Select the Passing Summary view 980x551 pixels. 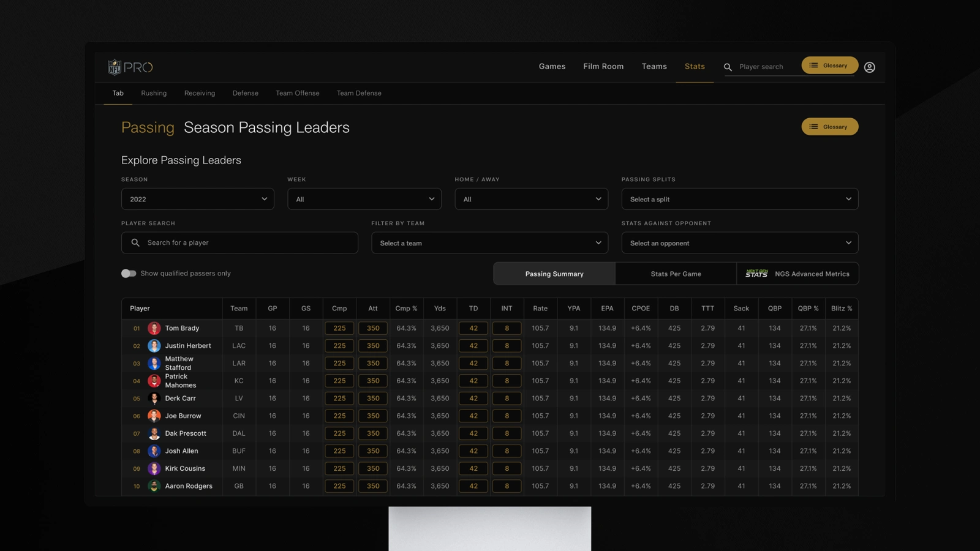[x=554, y=274]
